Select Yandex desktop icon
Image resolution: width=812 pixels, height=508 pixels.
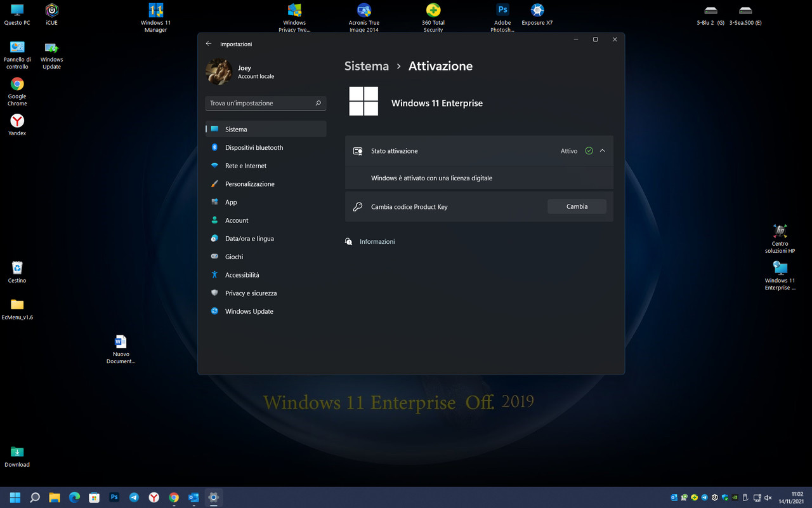pyautogui.click(x=17, y=124)
